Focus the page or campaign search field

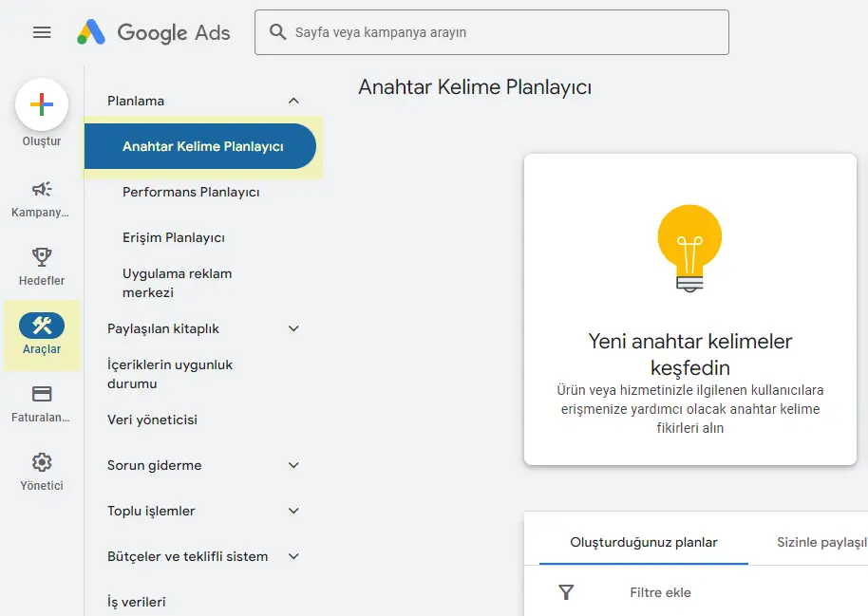[492, 32]
